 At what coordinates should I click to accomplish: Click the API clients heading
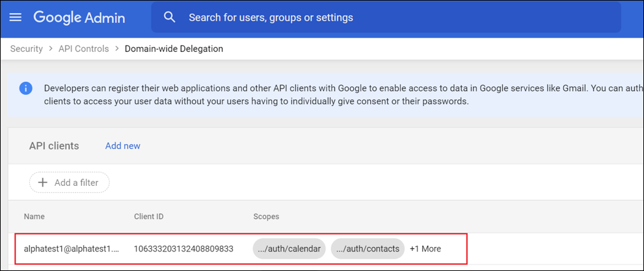54,146
